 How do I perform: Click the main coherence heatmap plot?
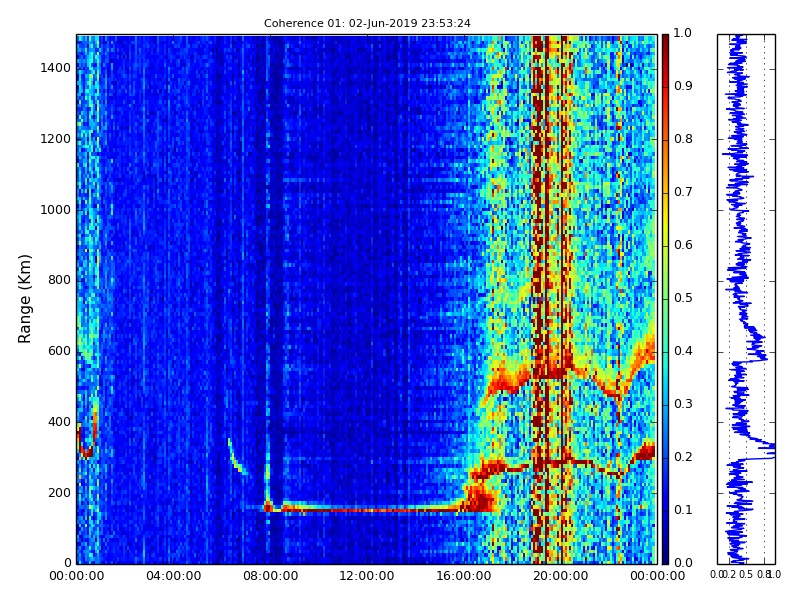(367, 299)
